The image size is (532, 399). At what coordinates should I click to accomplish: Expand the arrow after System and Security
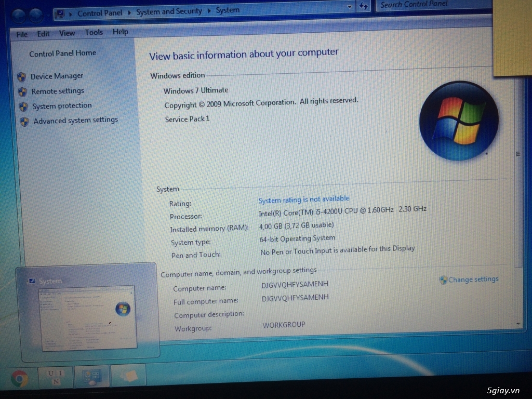(209, 11)
